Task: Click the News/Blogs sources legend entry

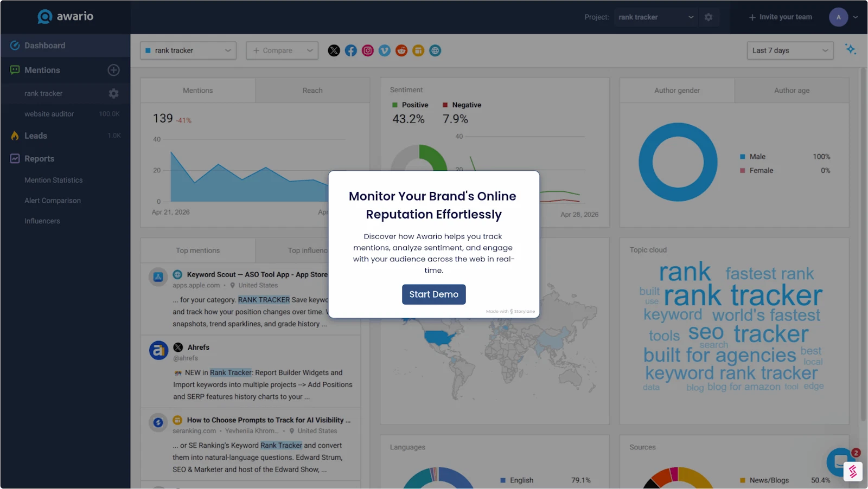Action: [764, 480]
